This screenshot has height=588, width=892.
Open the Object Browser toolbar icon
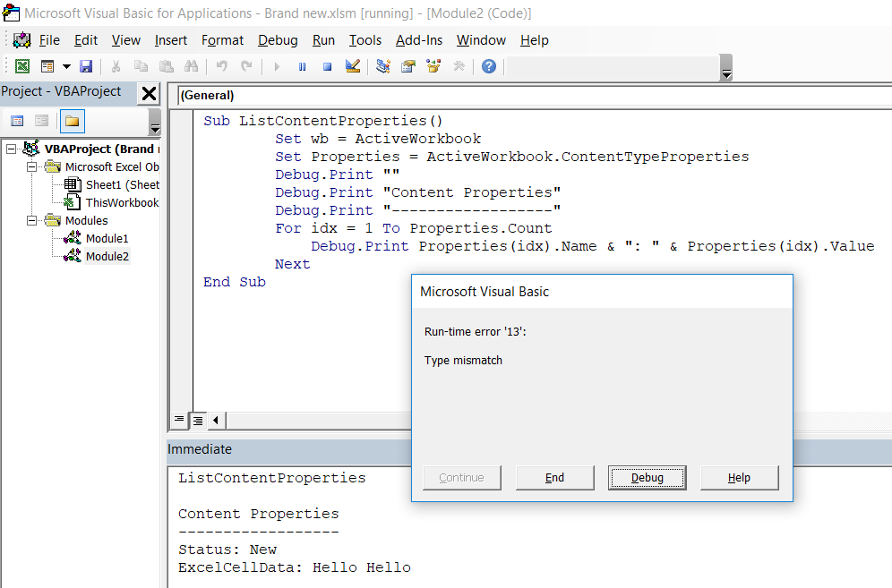point(434,66)
